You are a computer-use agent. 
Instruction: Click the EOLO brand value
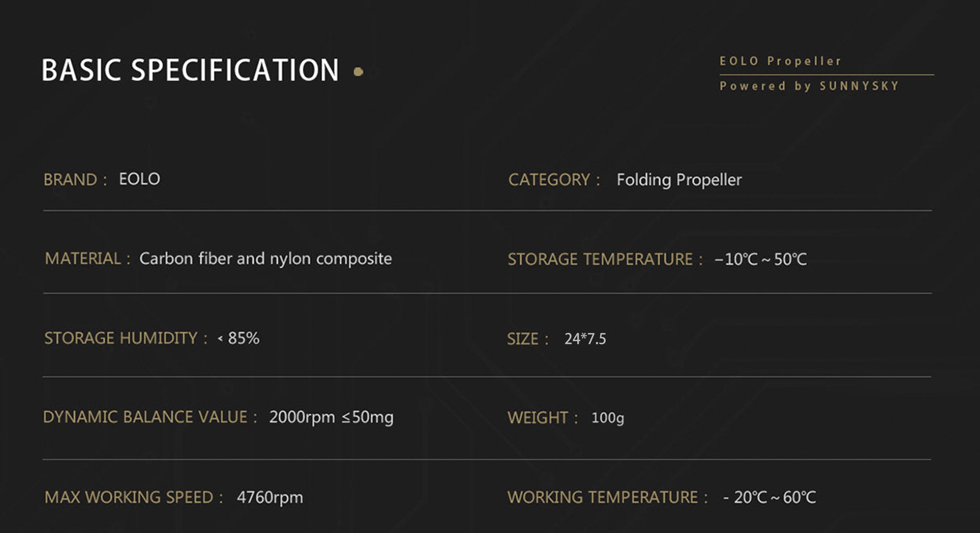(x=140, y=179)
